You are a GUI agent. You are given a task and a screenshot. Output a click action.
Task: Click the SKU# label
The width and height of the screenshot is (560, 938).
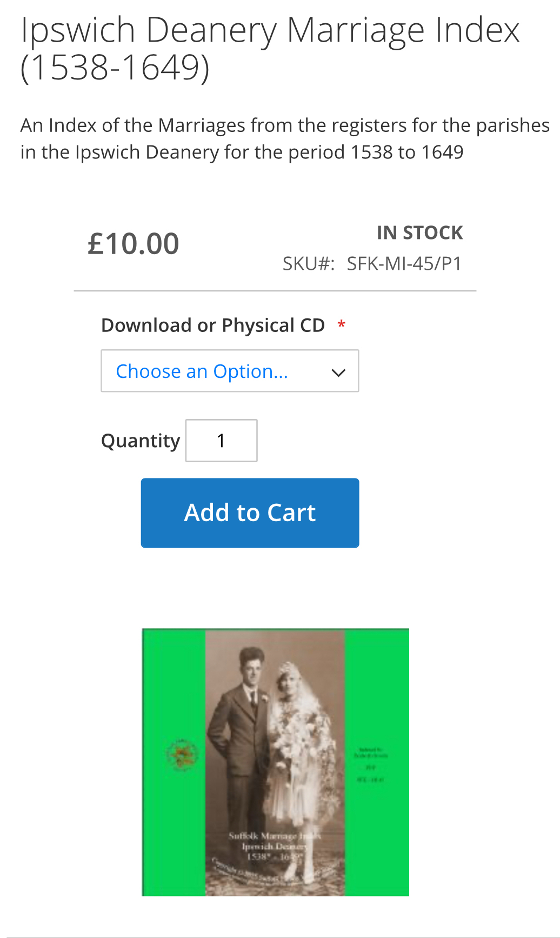pyautogui.click(x=308, y=264)
